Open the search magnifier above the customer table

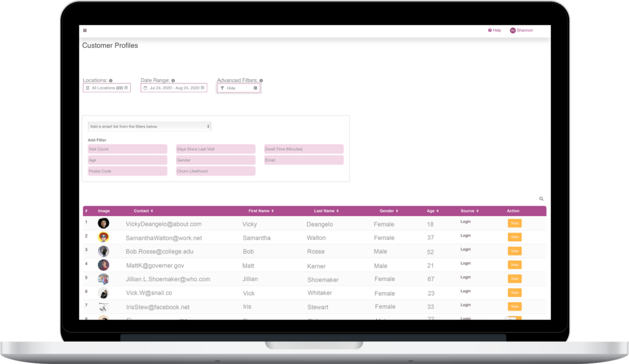click(x=541, y=198)
